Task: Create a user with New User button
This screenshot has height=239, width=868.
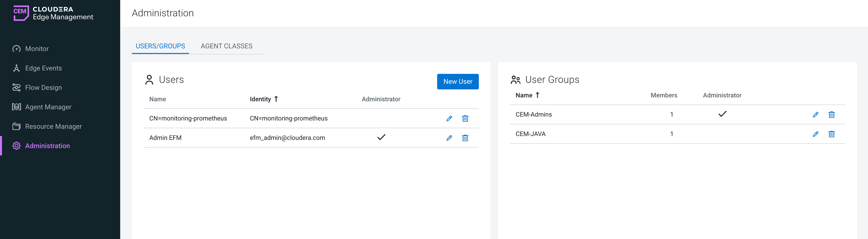Action: 457,82
